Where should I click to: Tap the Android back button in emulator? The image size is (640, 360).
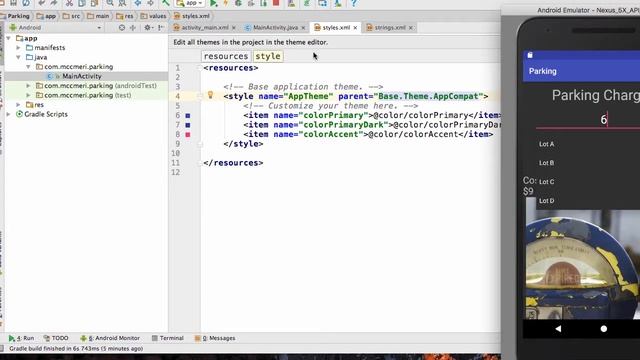click(x=558, y=329)
